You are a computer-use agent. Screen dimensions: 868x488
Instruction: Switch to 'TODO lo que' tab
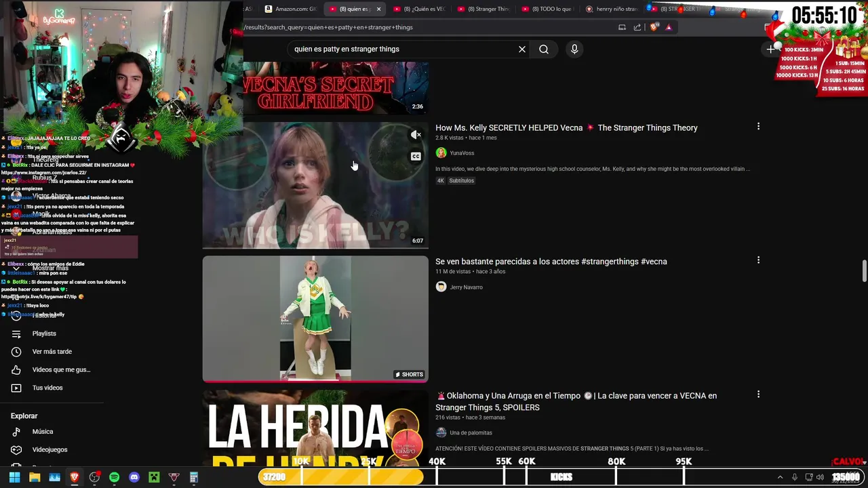(547, 9)
